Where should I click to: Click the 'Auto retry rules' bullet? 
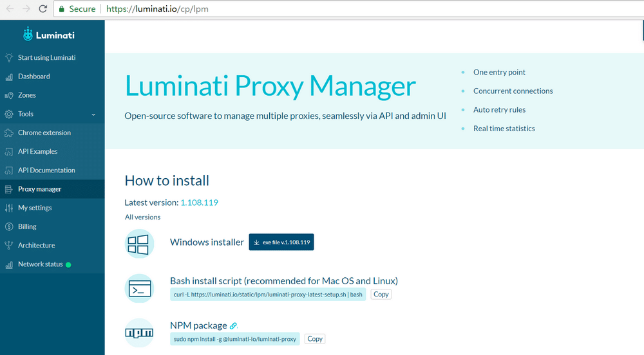point(500,110)
